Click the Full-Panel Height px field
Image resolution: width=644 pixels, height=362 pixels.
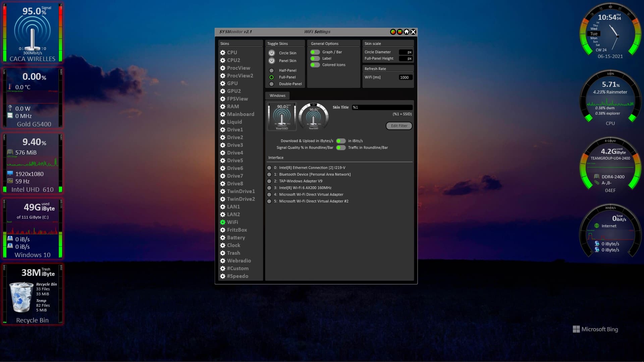(406, 59)
